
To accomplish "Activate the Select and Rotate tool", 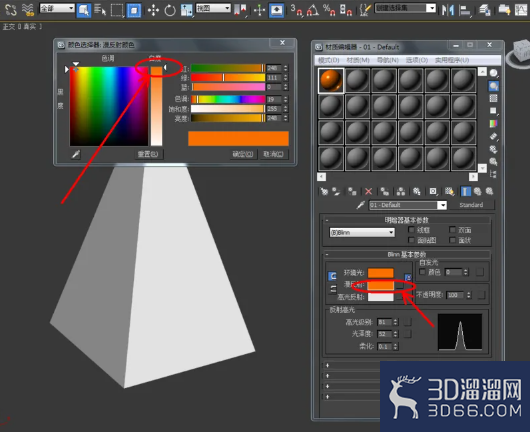I will point(170,10).
